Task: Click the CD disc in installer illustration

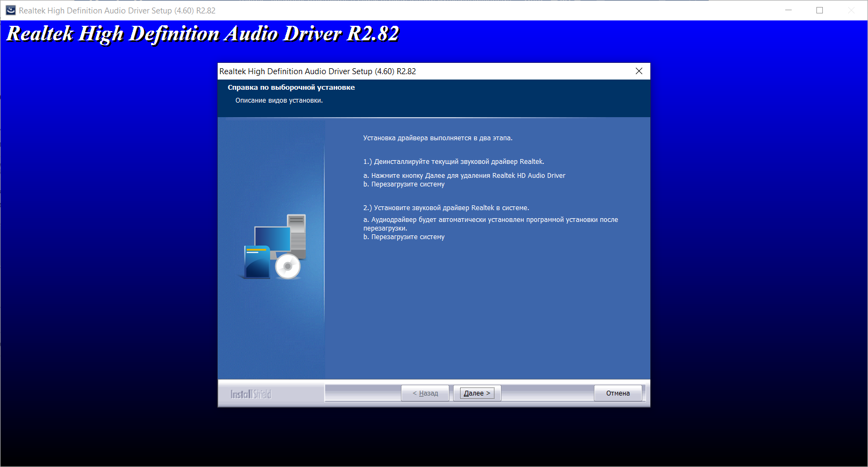Action: point(288,266)
